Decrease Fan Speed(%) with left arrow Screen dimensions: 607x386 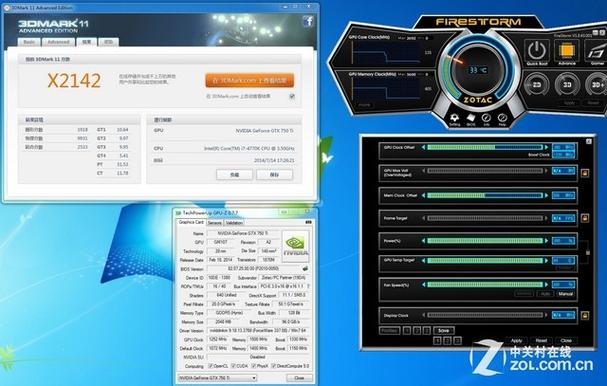point(423,285)
